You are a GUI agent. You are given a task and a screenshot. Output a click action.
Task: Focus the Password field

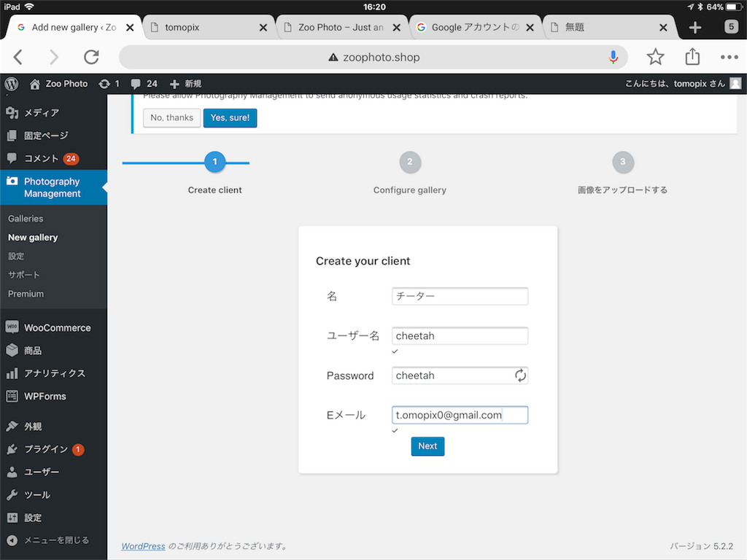pyautogui.click(x=460, y=376)
